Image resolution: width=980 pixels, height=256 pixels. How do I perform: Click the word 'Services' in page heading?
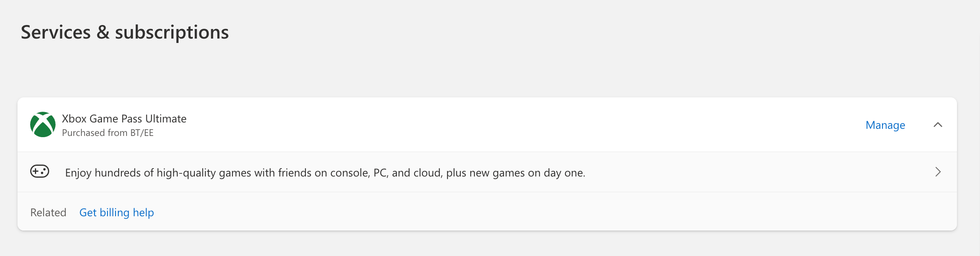pos(56,32)
